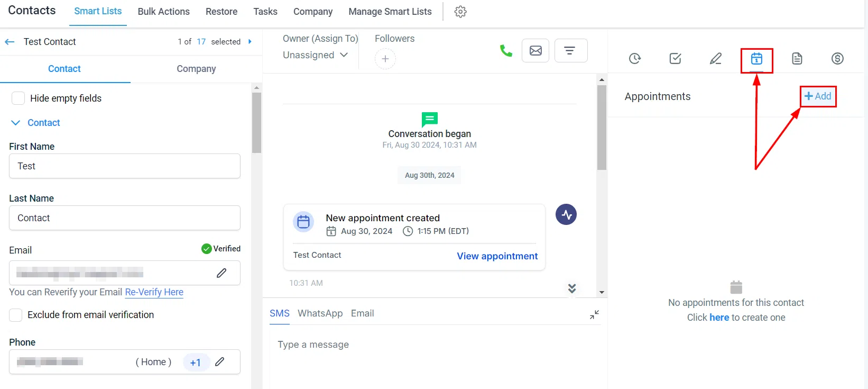
Task: Select the Contact details tab
Action: coord(64,69)
